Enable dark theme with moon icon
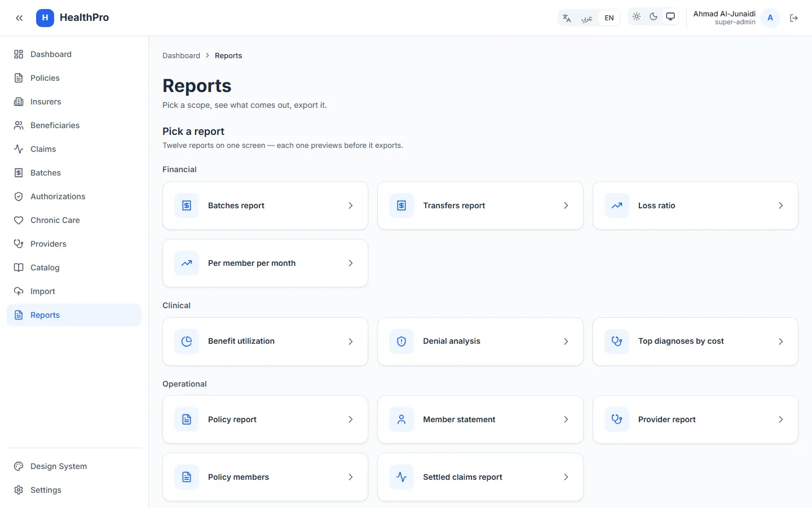This screenshot has height=508, width=812. click(654, 17)
